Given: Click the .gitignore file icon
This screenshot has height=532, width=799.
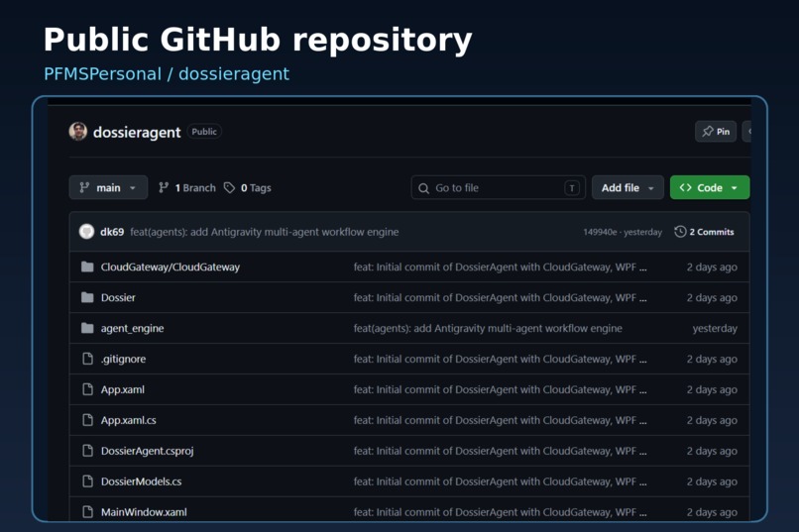Looking at the screenshot, I should 87,359.
